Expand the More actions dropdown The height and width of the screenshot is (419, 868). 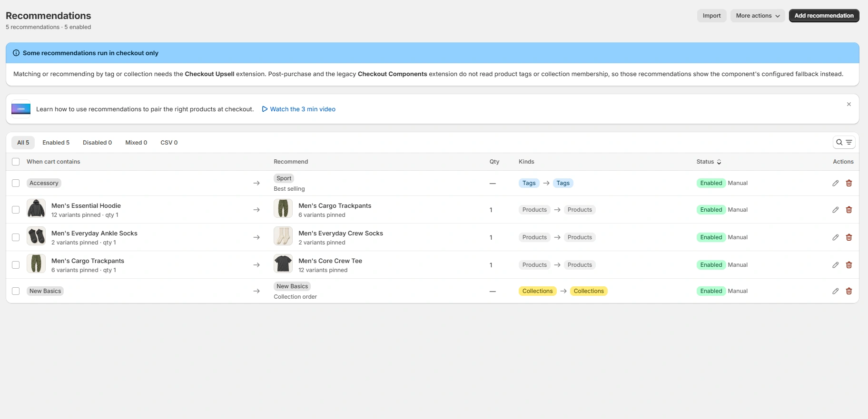tap(758, 16)
